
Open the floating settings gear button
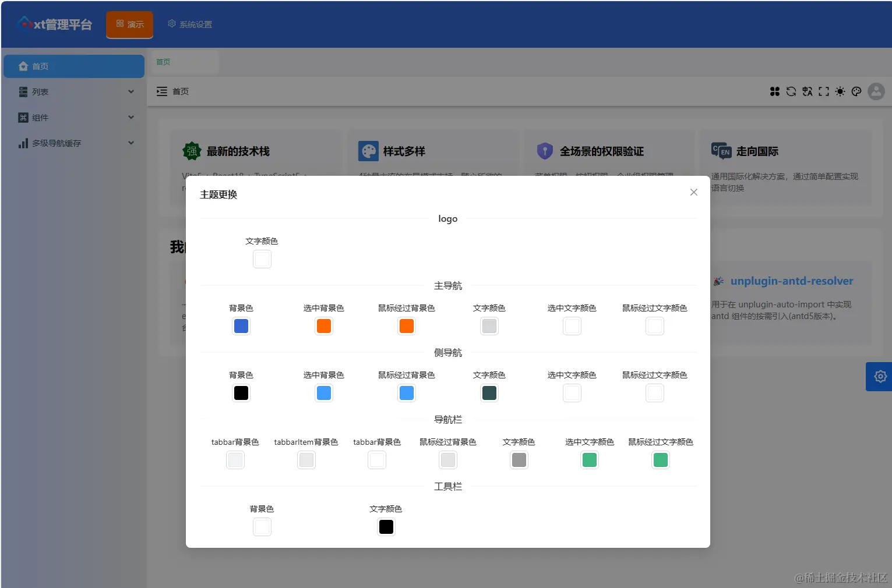[880, 377]
